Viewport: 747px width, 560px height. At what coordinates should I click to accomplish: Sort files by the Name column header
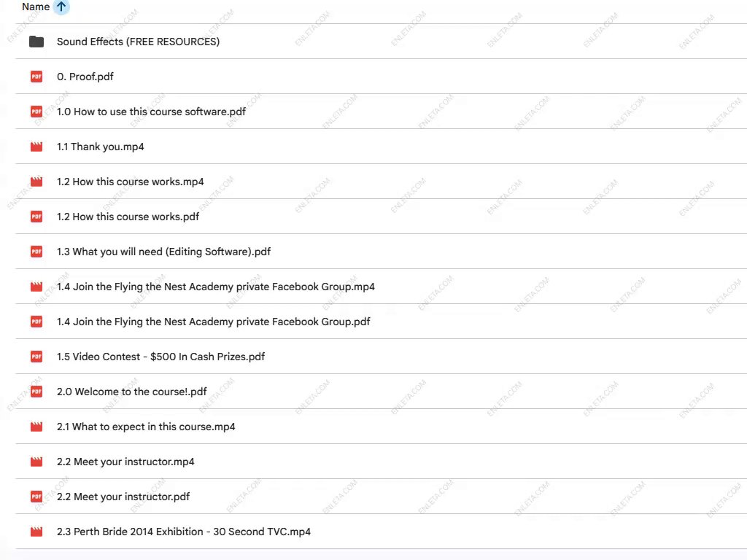coord(36,7)
